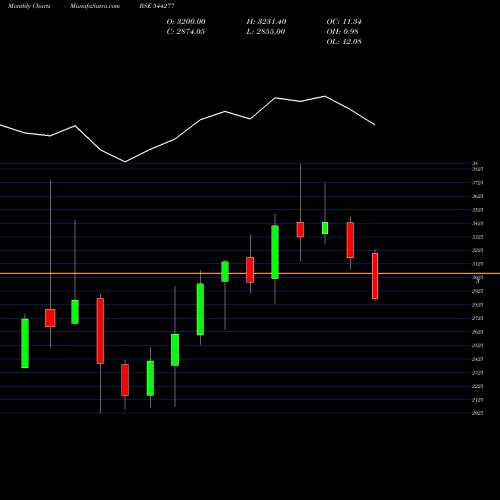Click the 2325 price axis label
The height and width of the screenshot is (500, 500).
coord(478,373)
